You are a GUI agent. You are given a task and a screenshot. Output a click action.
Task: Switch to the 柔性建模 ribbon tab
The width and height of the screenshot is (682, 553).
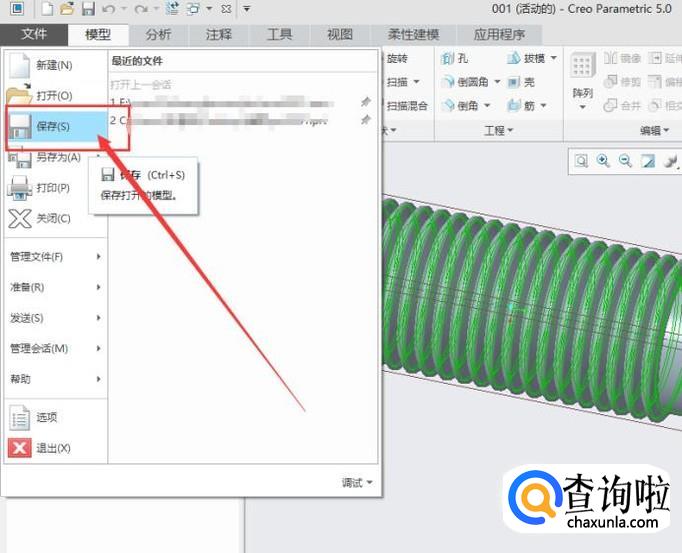(413, 34)
